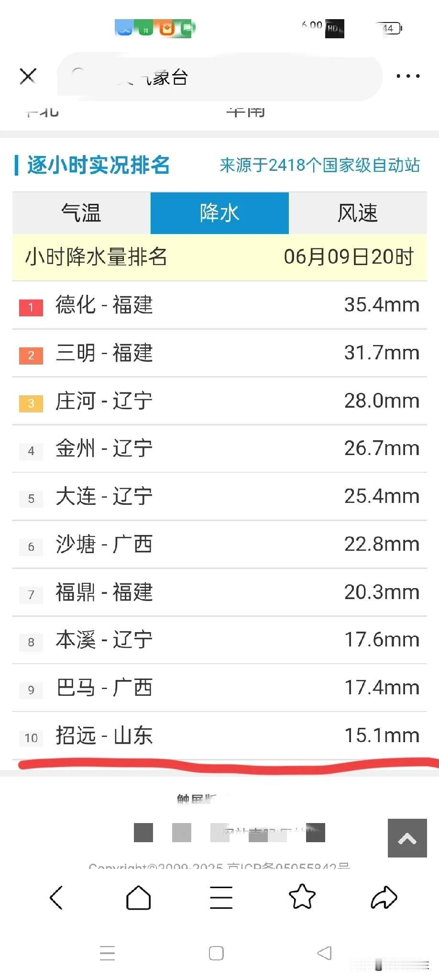The height and width of the screenshot is (980, 439).
Task: Open the top ranked 德化 - 福建 entry
Action: point(219,305)
